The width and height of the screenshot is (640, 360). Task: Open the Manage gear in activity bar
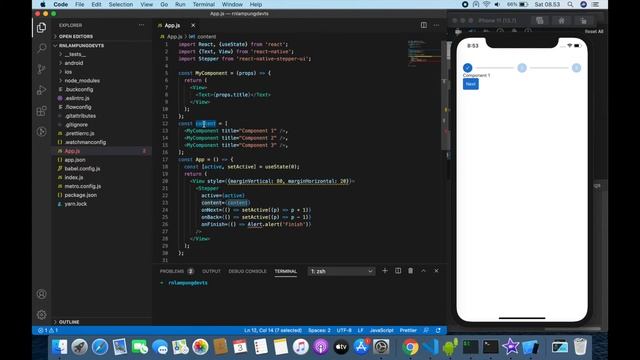[x=41, y=315]
